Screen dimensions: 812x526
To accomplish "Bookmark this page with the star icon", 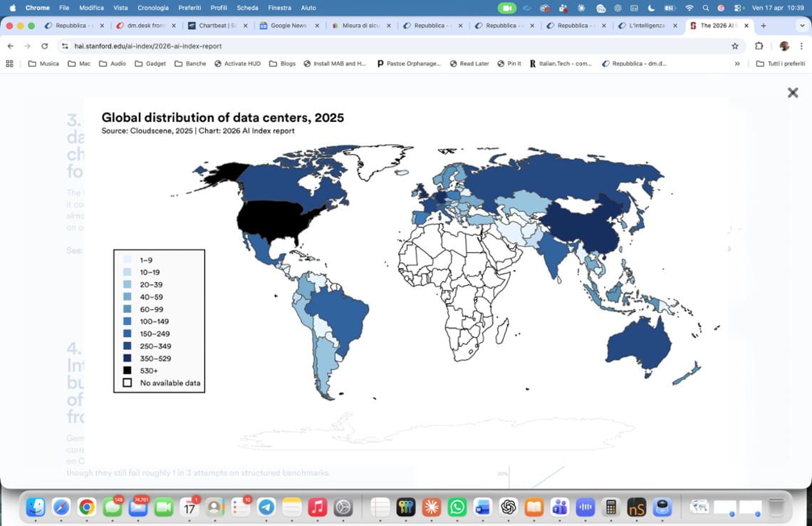I will pos(734,46).
